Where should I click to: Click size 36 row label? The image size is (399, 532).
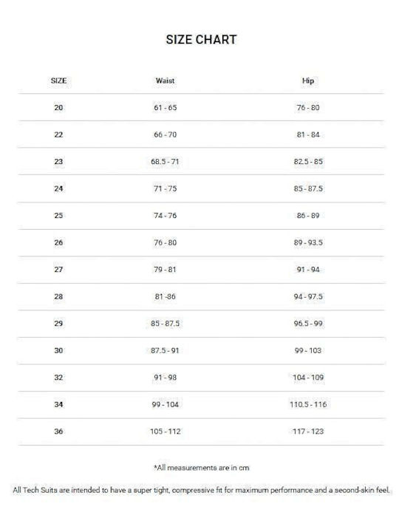58,432
